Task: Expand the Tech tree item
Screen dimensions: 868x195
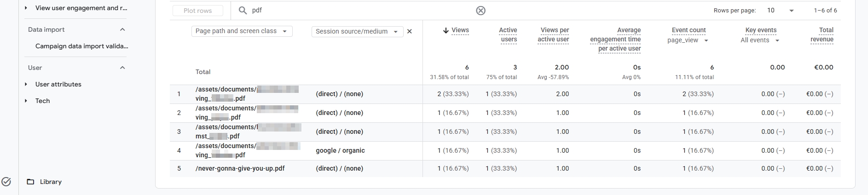Action: (x=26, y=101)
